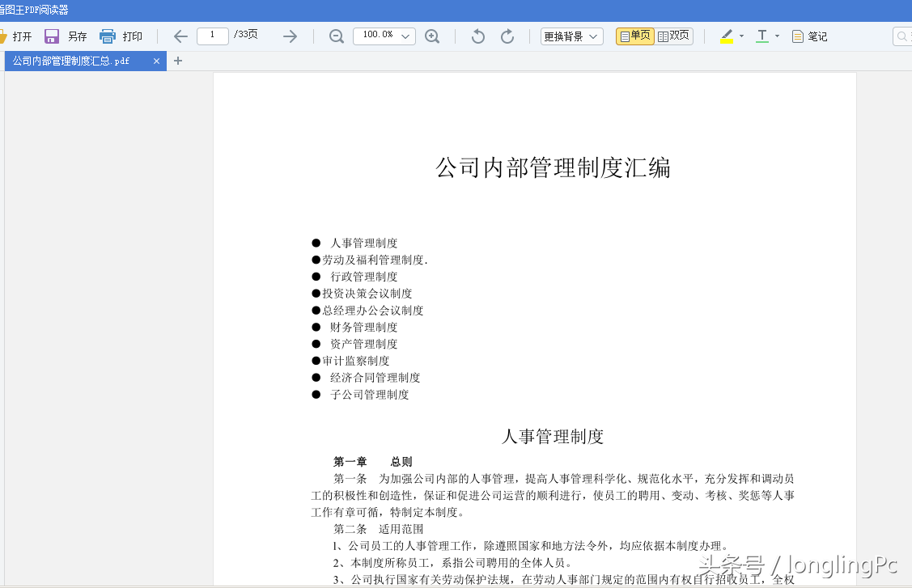Select the green text underline tool
The height and width of the screenshot is (588, 912).
click(762, 36)
